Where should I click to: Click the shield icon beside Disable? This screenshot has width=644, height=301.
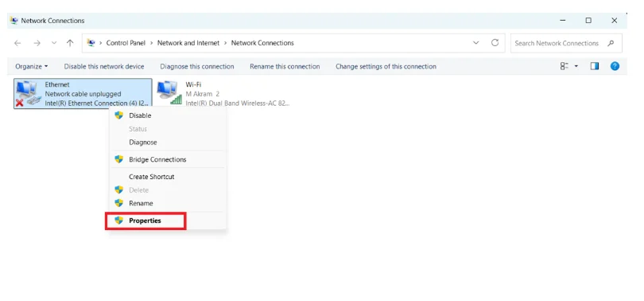pyautogui.click(x=119, y=115)
